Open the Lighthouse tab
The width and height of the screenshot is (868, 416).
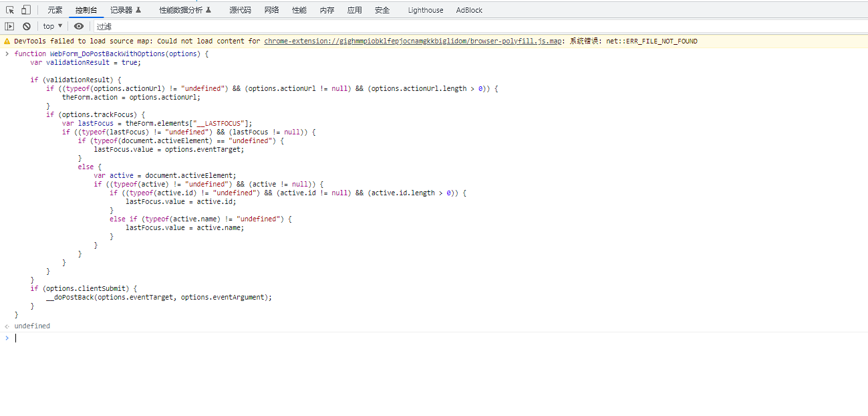[x=425, y=10]
